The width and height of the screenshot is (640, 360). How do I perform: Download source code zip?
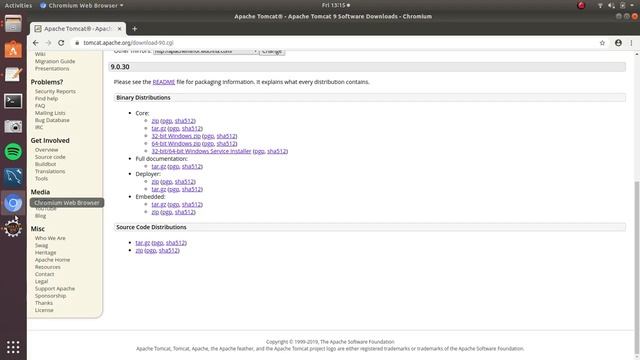pos(139,251)
